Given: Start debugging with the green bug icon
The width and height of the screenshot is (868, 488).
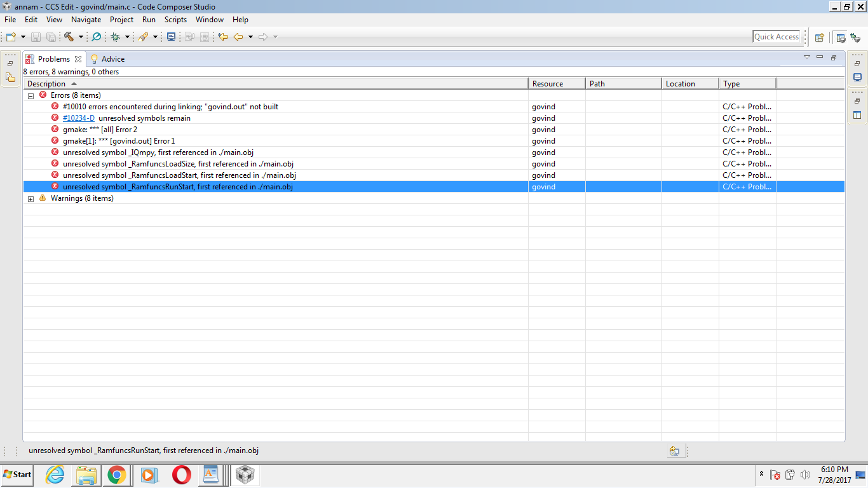Looking at the screenshot, I should point(115,37).
